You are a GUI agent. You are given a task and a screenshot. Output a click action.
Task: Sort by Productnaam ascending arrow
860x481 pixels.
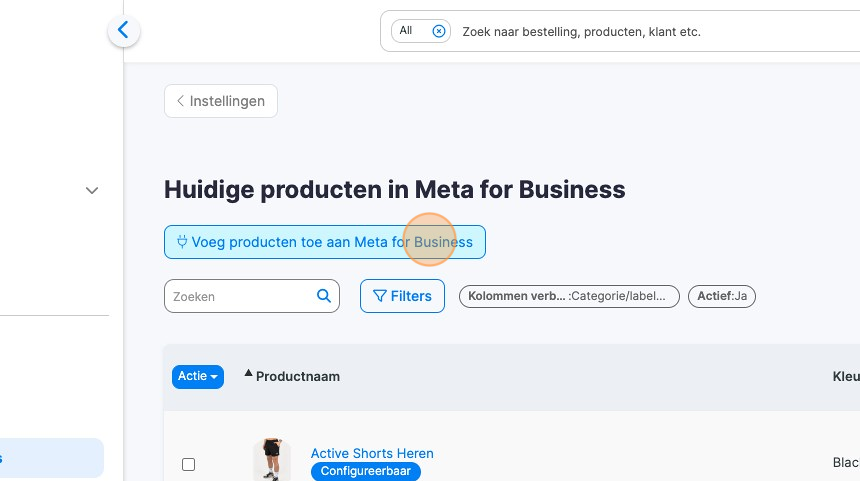(x=249, y=373)
